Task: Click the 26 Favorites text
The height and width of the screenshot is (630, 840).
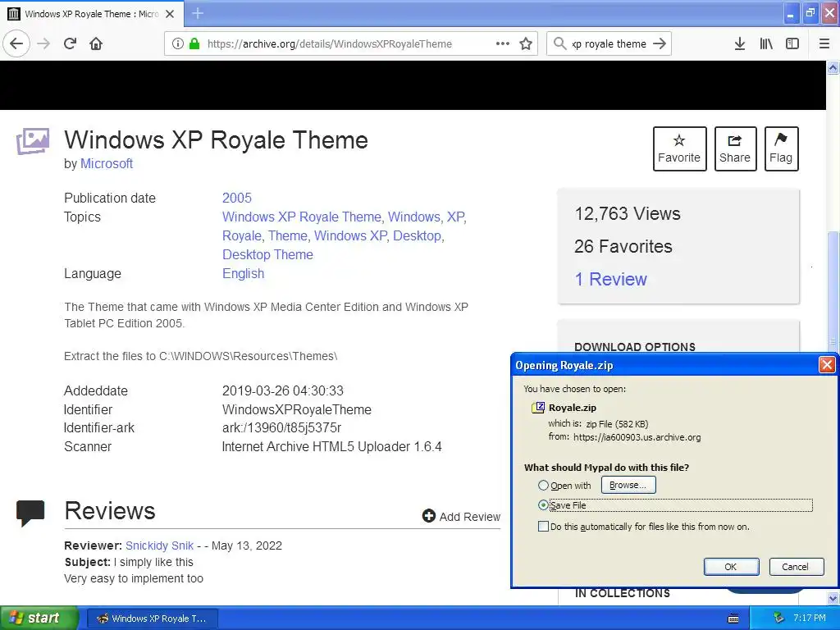Action: (x=623, y=246)
